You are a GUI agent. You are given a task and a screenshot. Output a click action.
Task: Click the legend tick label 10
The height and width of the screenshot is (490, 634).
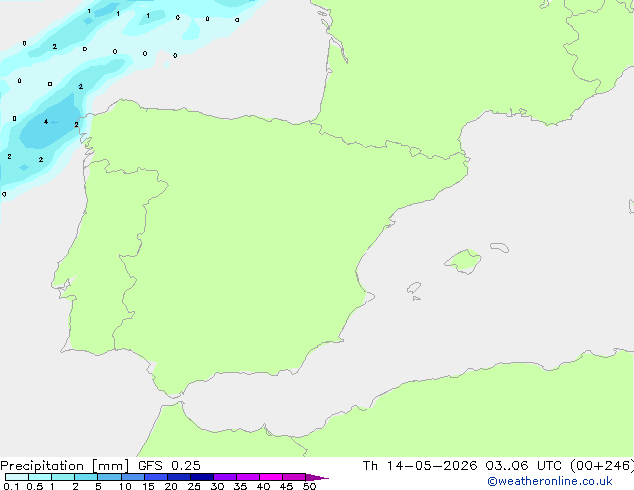pos(125,486)
